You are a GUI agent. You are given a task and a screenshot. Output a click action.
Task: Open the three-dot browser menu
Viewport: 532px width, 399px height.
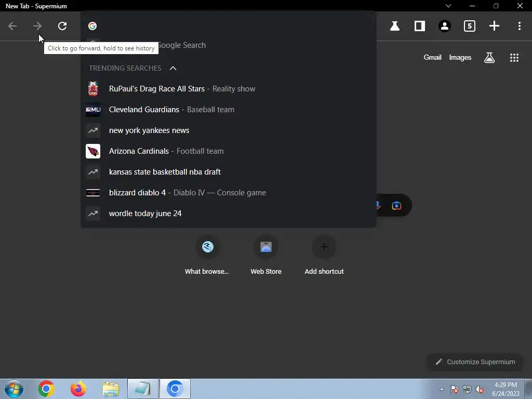click(520, 26)
